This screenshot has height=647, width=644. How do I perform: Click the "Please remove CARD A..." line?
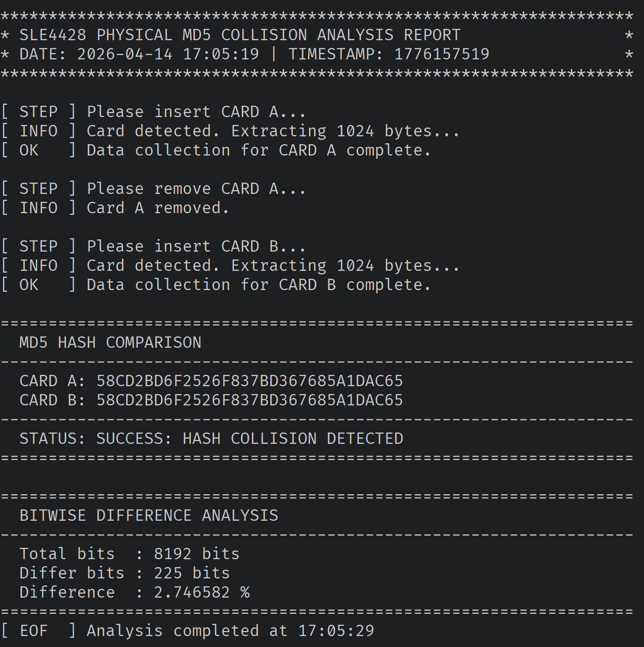click(x=196, y=189)
